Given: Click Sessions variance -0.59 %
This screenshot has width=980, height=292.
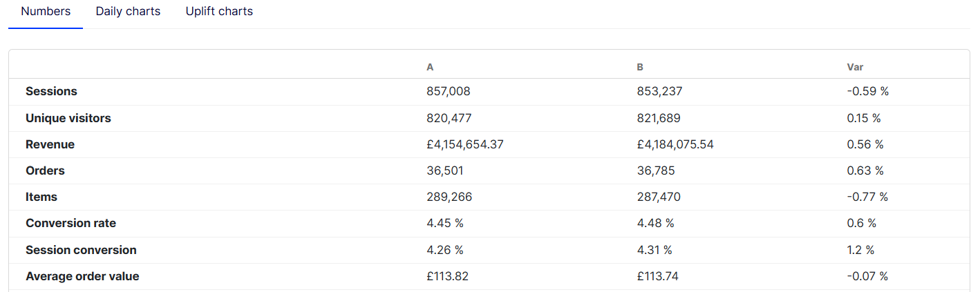Looking at the screenshot, I should pyautogui.click(x=867, y=92).
